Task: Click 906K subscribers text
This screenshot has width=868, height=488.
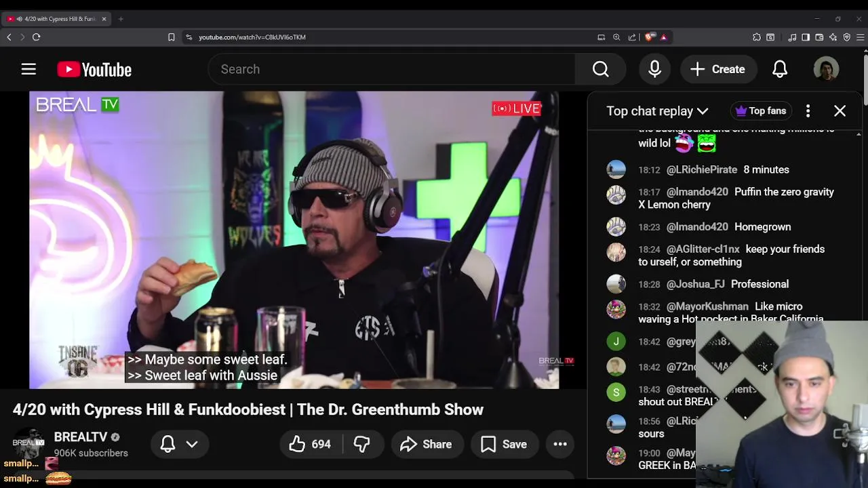Action: [x=91, y=453]
